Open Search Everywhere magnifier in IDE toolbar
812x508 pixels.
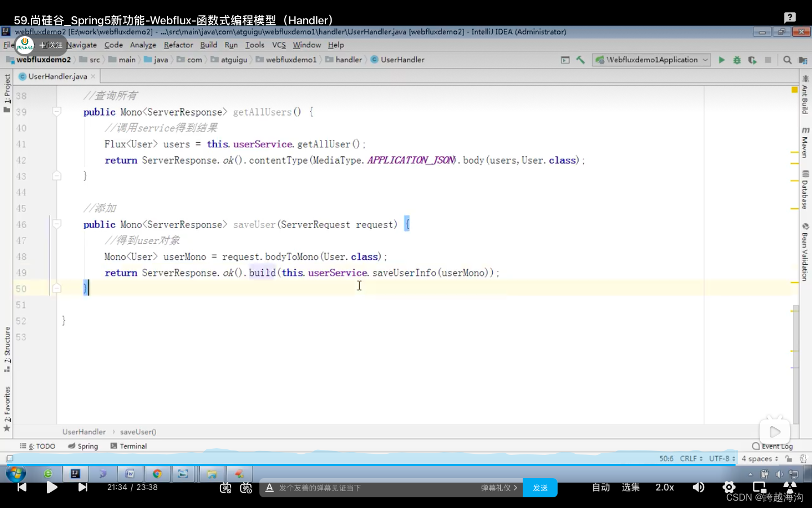pos(787,60)
